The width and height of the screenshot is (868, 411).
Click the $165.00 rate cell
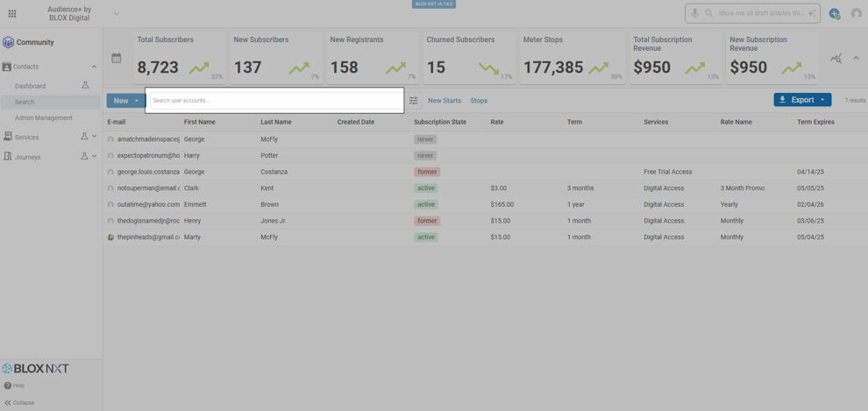pos(502,205)
